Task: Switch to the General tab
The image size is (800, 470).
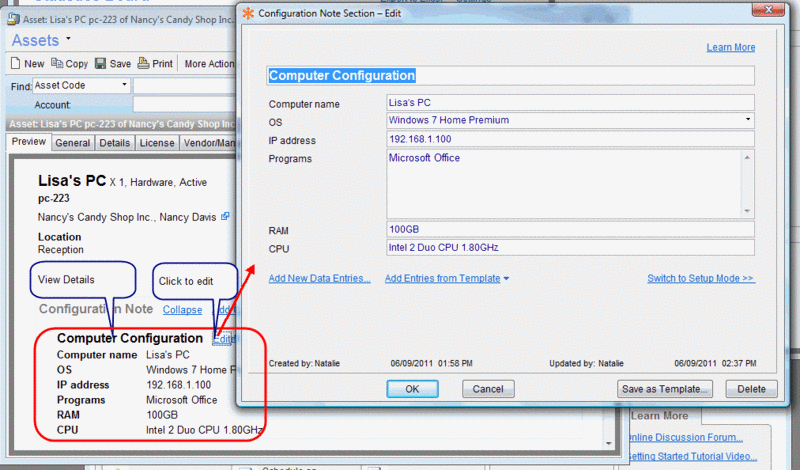Action: click(73, 143)
